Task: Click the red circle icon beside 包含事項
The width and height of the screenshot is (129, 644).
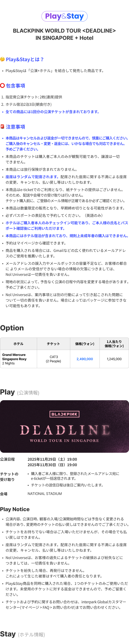Action: (x=2, y=85)
